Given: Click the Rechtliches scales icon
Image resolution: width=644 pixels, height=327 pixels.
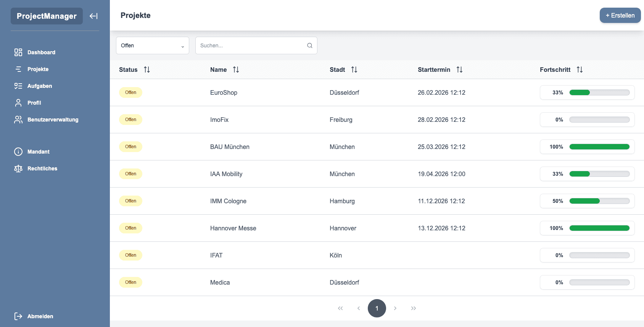Looking at the screenshot, I should click(x=18, y=168).
